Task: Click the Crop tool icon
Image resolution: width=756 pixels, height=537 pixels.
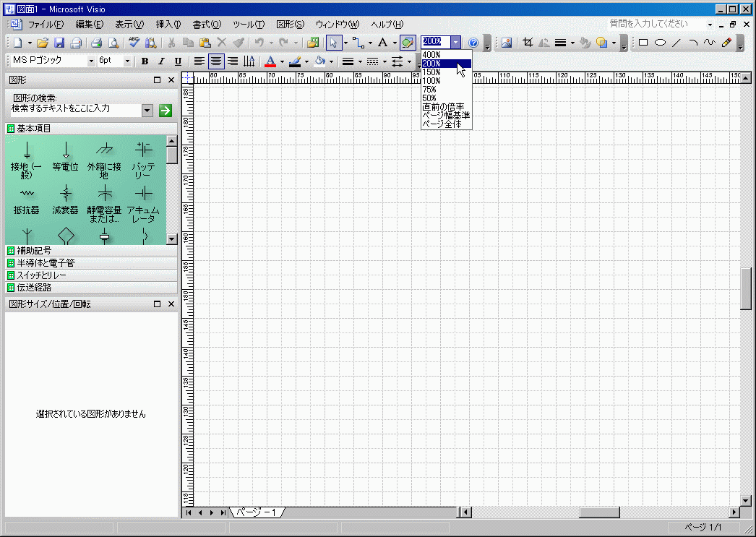Action: click(x=528, y=43)
